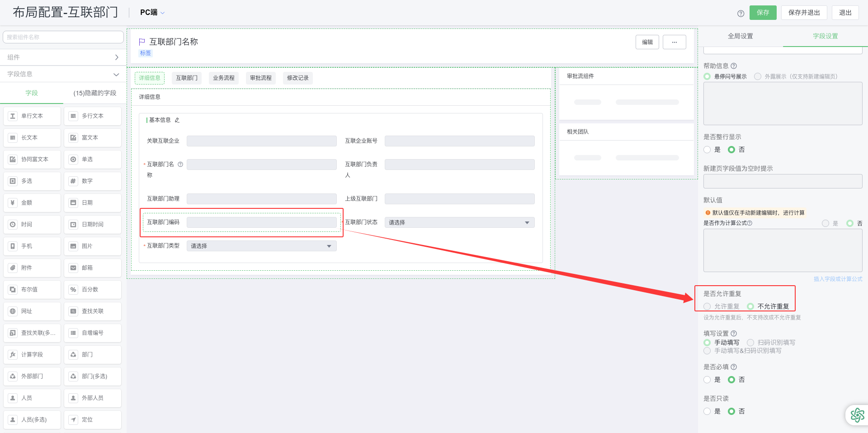Open the floating AI assistant icon

pos(857,415)
